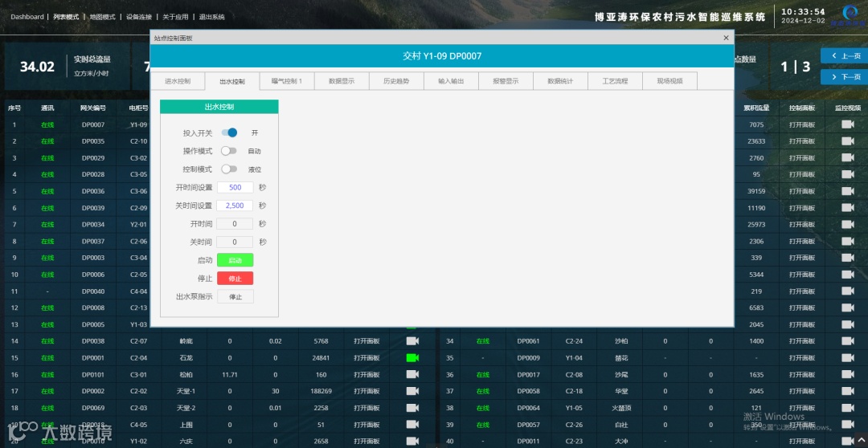Open the 工艺流程 tab
Image resolution: width=868 pixels, height=448 pixels.
coord(615,81)
